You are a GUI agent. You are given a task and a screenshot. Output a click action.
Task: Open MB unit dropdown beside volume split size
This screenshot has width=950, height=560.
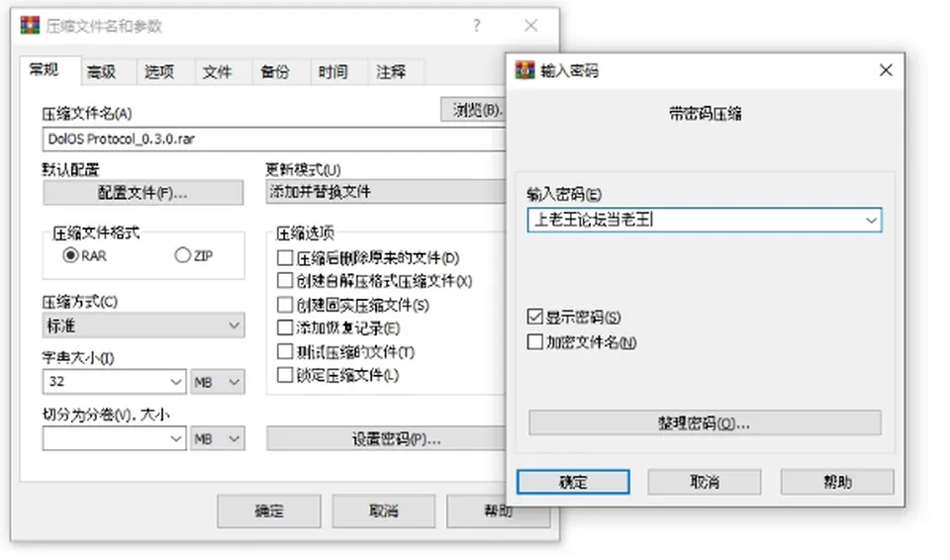(218, 438)
